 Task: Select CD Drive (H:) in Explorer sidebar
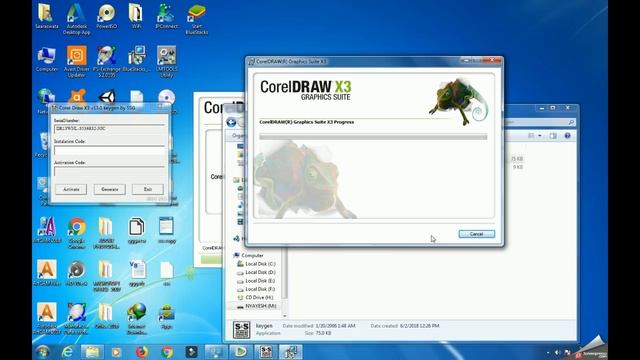(x=256, y=298)
